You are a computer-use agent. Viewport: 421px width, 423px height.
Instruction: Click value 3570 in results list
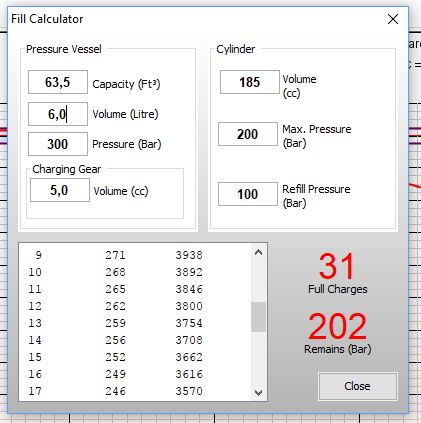click(189, 391)
